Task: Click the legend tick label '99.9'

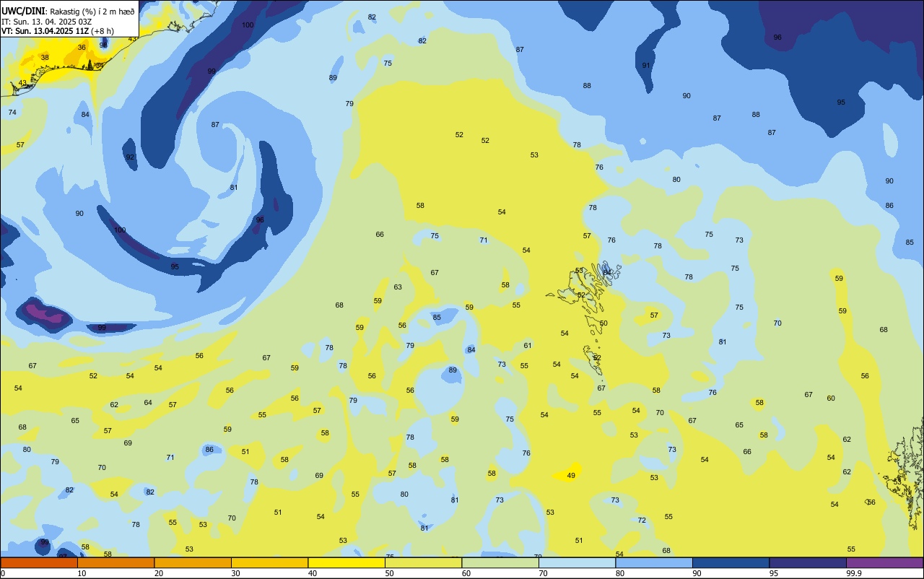Action: coord(854,573)
